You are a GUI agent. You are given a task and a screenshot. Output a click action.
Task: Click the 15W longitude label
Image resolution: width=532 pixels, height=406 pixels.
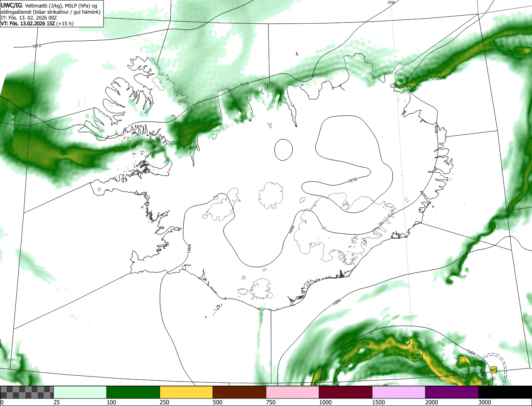point(391,2)
